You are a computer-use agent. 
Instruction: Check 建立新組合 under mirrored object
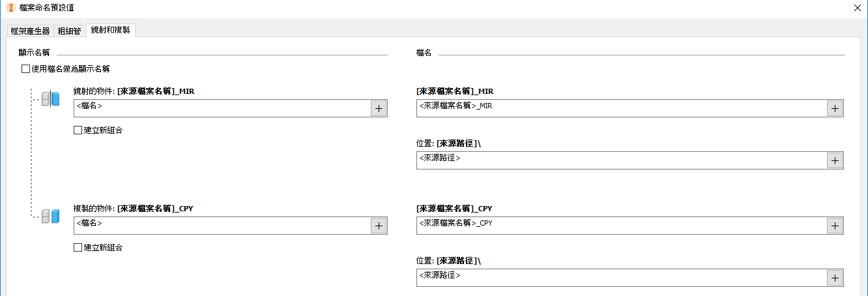coord(78,130)
